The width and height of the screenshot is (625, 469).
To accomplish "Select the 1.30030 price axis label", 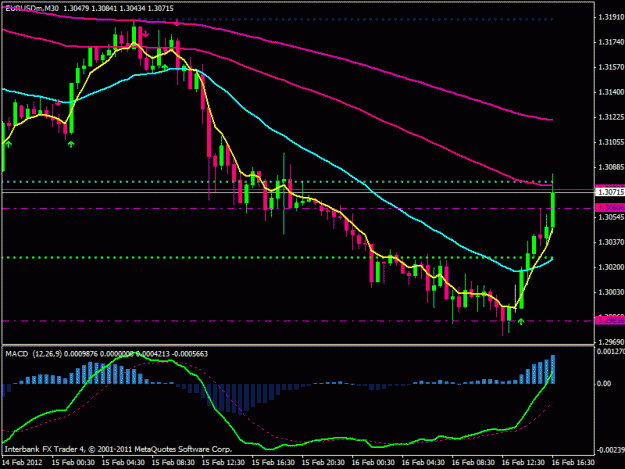I will pyautogui.click(x=611, y=292).
